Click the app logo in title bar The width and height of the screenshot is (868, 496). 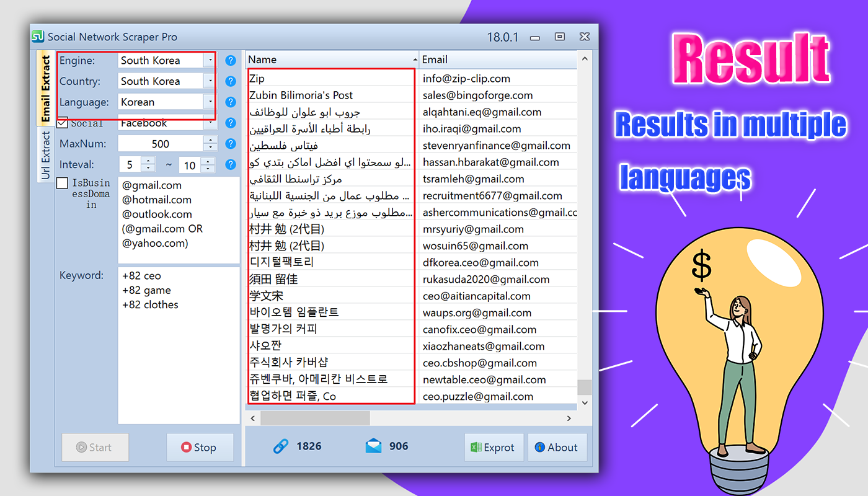pos(38,37)
